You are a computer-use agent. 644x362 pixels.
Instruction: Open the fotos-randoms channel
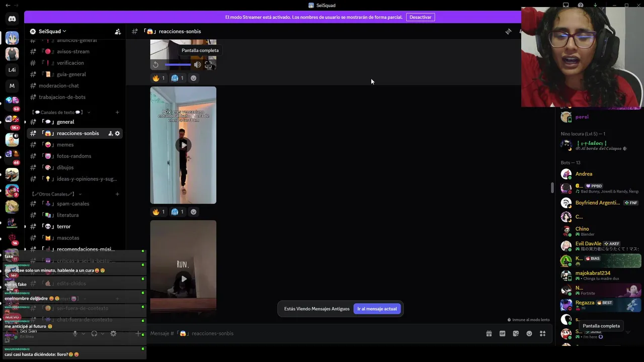[74, 156]
